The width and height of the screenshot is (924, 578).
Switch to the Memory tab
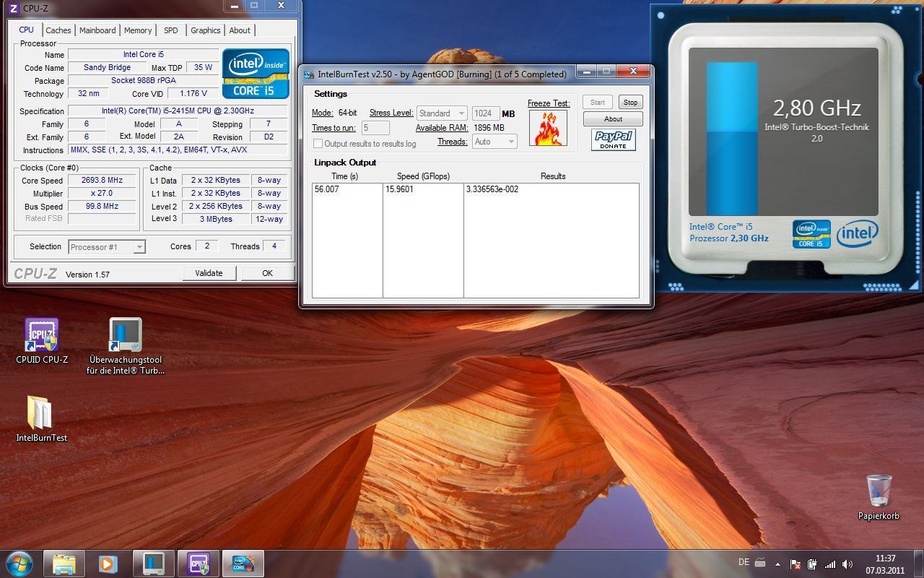[x=138, y=30]
